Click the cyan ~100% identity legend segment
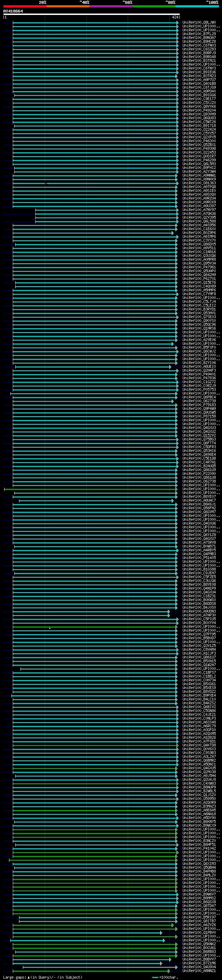 (197, 6)
